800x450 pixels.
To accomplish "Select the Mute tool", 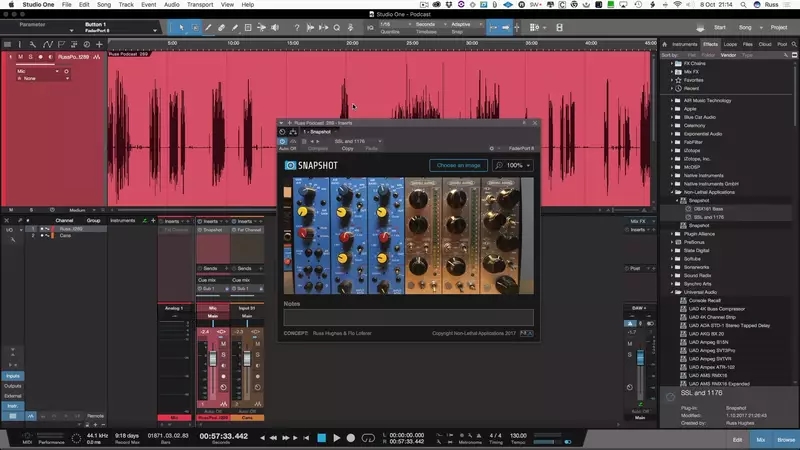I will [248, 28].
